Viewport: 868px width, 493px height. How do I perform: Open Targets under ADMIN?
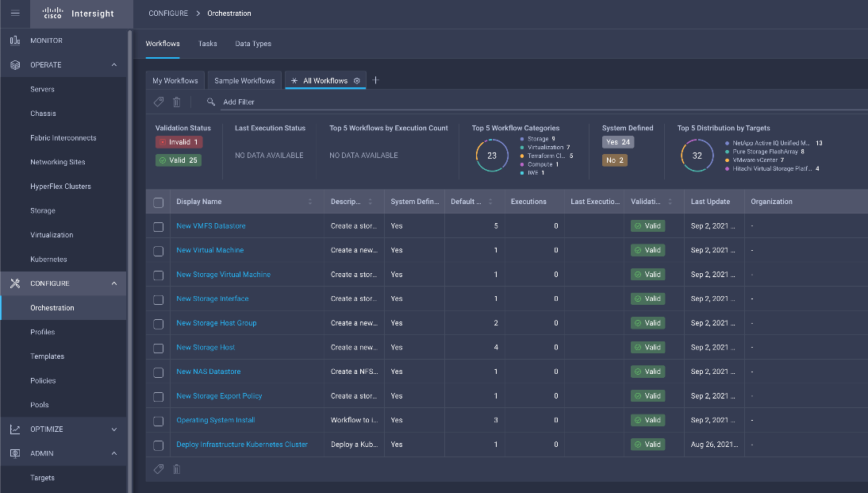click(43, 478)
